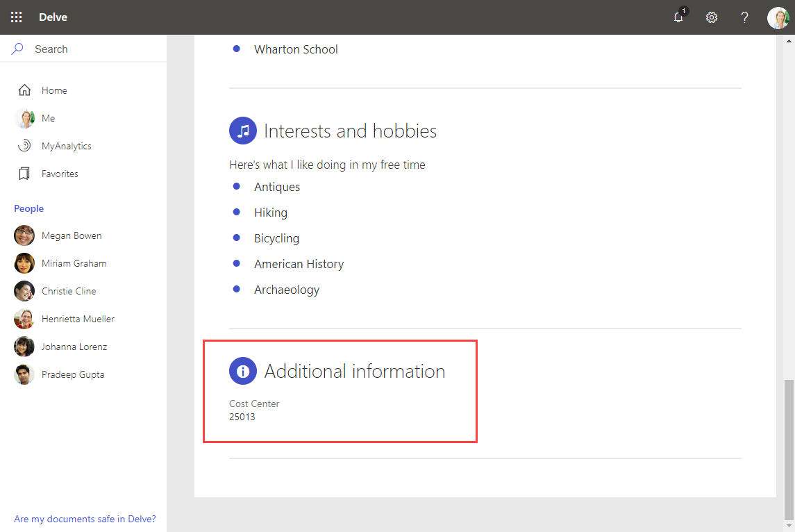Open Favorites in the sidebar
The height and width of the screenshot is (532, 795).
[60, 174]
